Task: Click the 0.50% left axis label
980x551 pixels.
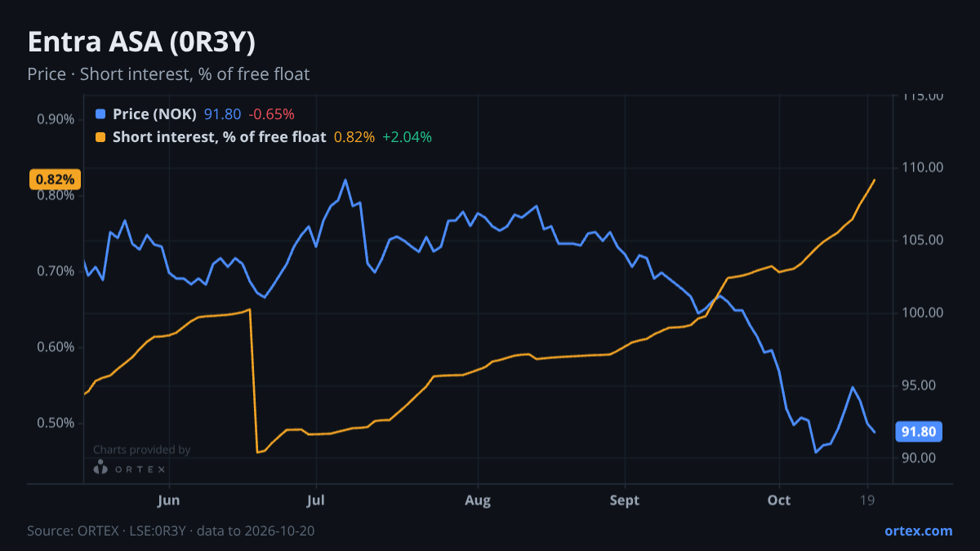Action: pos(56,423)
